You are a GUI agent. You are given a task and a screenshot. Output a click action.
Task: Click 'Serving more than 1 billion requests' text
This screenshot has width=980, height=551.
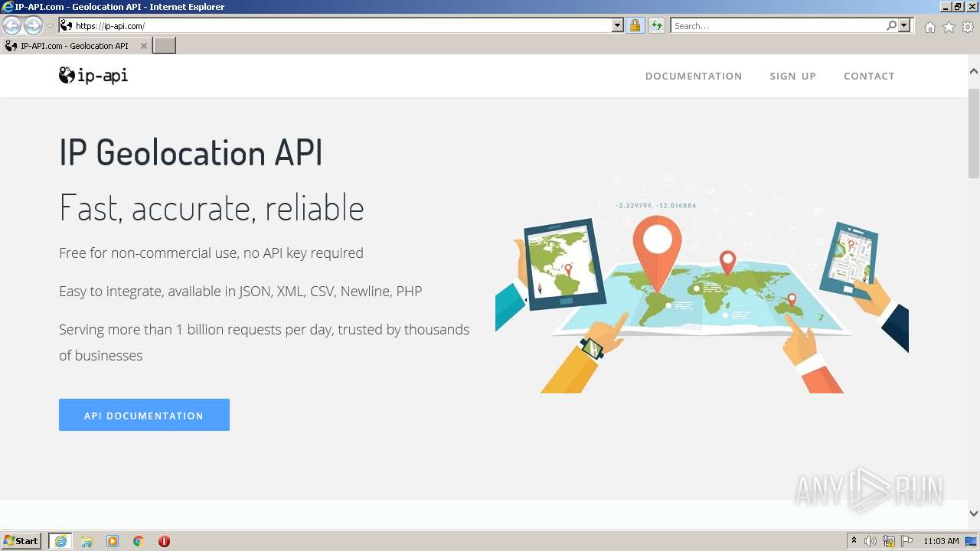[264, 342]
